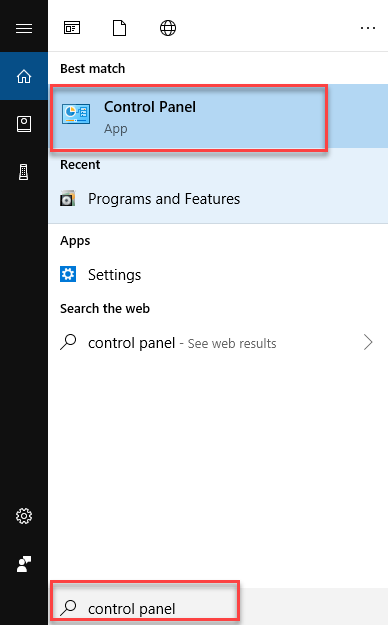Click the Recent section heading
Screen dimensions: 388x625
80,165
